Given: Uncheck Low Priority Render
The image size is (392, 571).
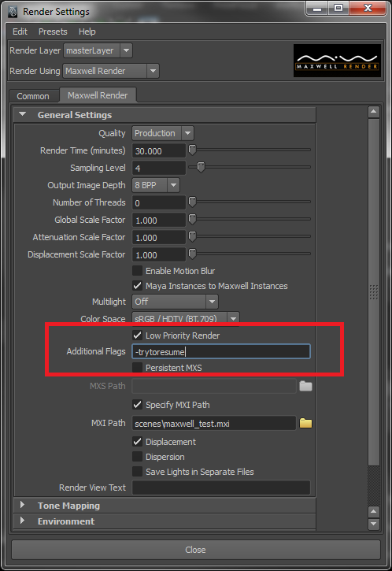Looking at the screenshot, I should (137, 336).
